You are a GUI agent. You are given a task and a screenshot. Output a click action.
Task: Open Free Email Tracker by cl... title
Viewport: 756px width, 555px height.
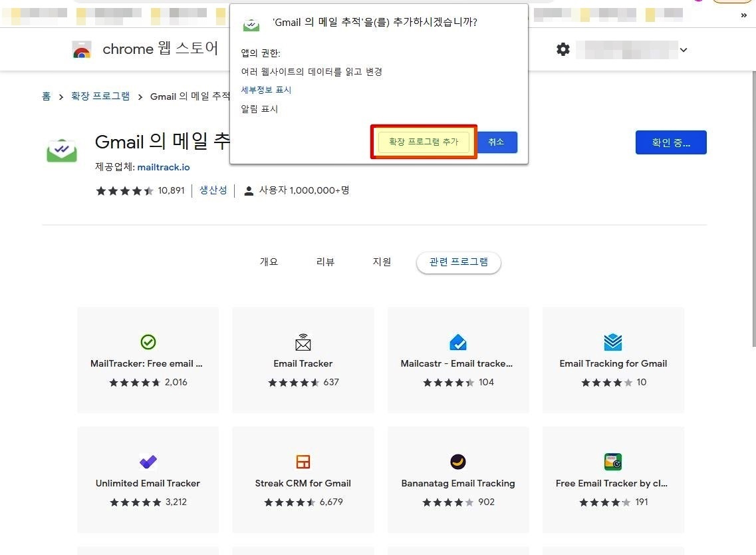(611, 483)
